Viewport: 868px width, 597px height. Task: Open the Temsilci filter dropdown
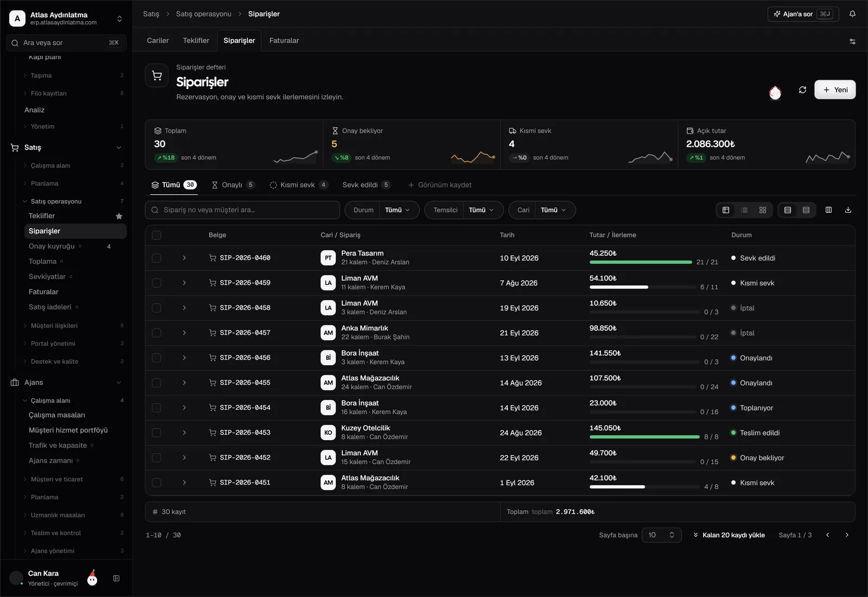pos(464,210)
